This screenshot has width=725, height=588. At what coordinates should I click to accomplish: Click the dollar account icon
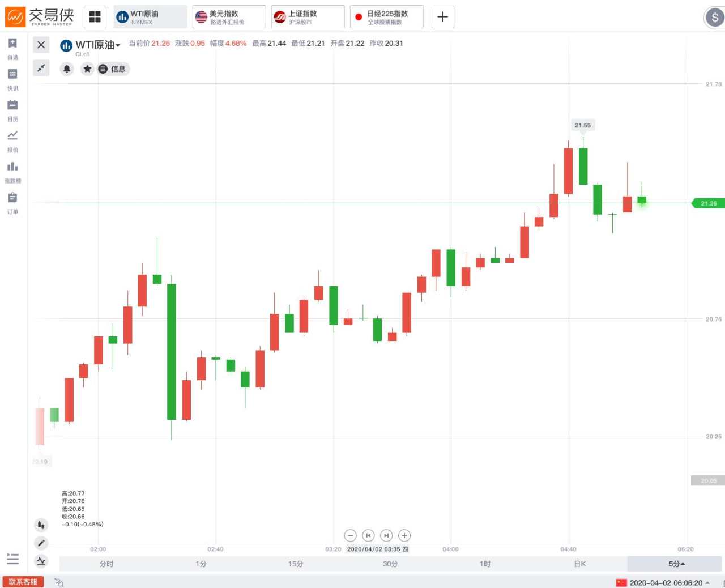point(714,17)
